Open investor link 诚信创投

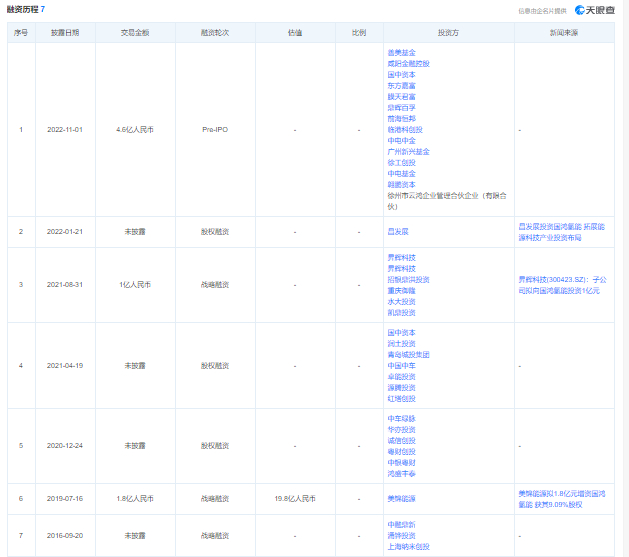[x=401, y=440]
